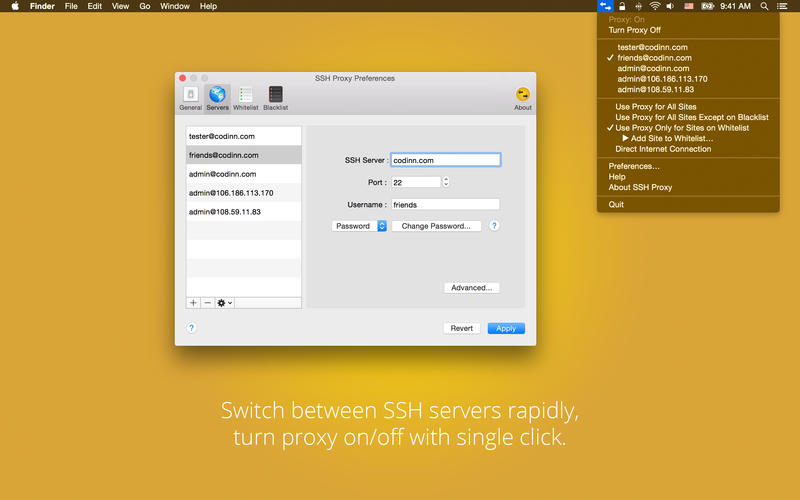The image size is (800, 500).
Task: Expand Add Site to Whitelist submenu
Action: [668, 138]
